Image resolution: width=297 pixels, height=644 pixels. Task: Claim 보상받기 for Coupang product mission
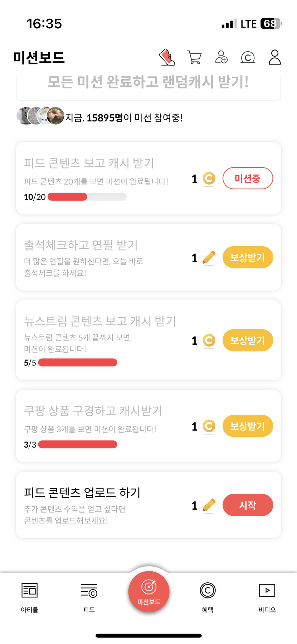[x=248, y=426]
